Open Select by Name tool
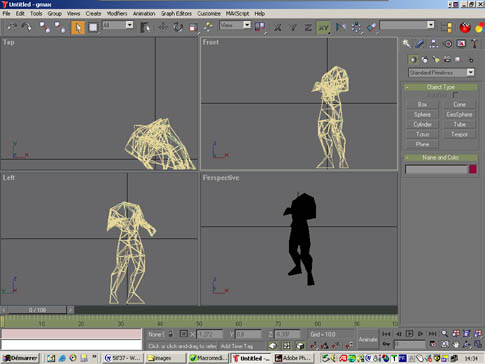485x364 pixels. (x=145, y=27)
